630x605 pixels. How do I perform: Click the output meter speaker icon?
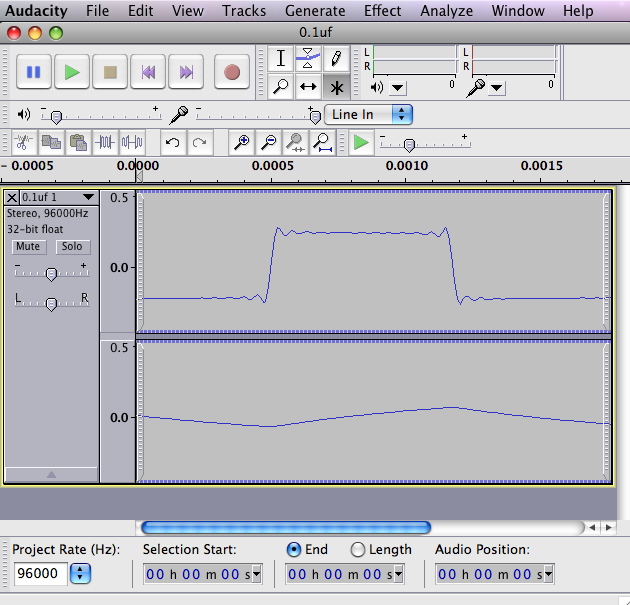[x=377, y=87]
